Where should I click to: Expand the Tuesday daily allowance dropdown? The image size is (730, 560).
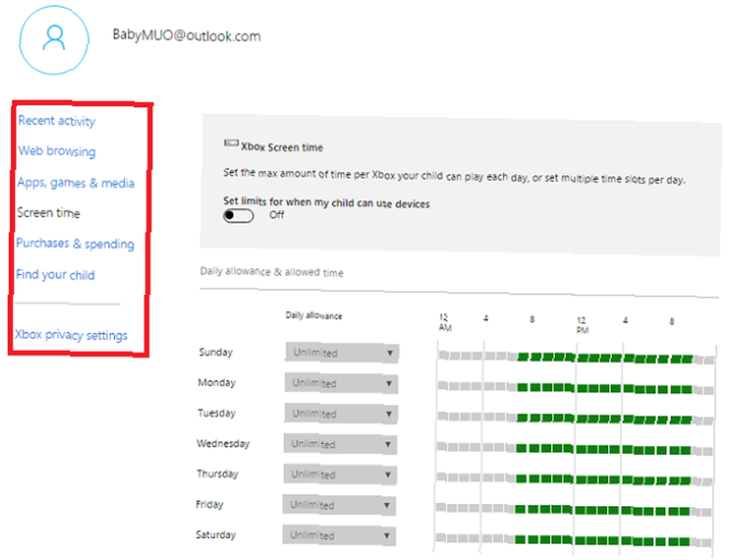pyautogui.click(x=341, y=414)
